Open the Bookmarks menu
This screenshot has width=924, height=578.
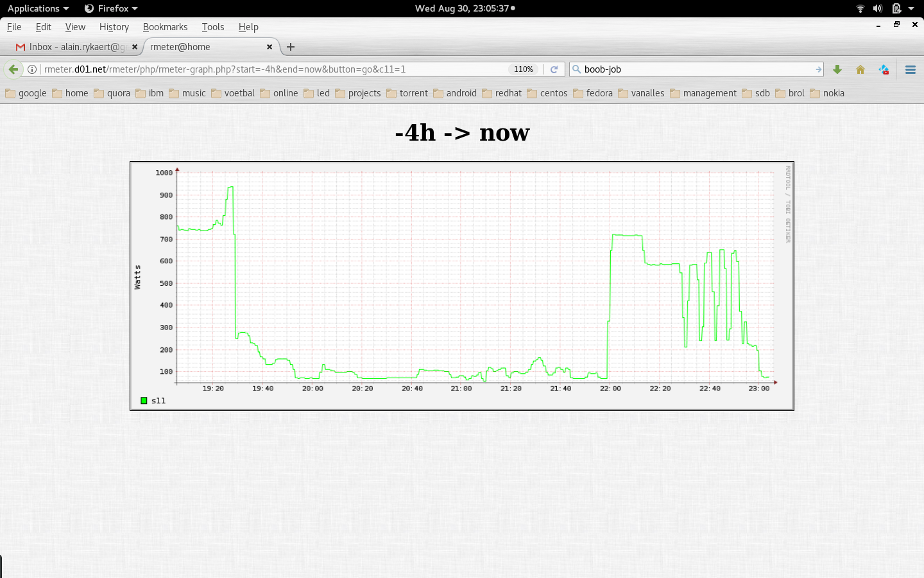point(165,27)
